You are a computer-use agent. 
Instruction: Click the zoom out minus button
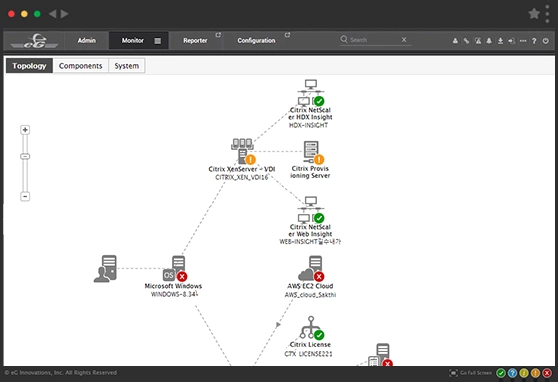point(25,196)
